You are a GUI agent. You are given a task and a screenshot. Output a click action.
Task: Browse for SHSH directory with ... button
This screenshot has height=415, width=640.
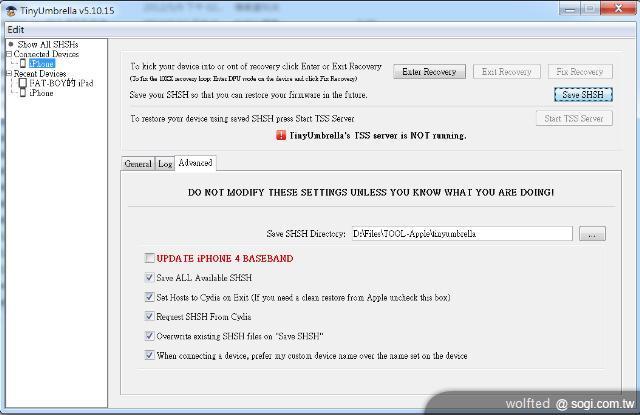click(592, 234)
